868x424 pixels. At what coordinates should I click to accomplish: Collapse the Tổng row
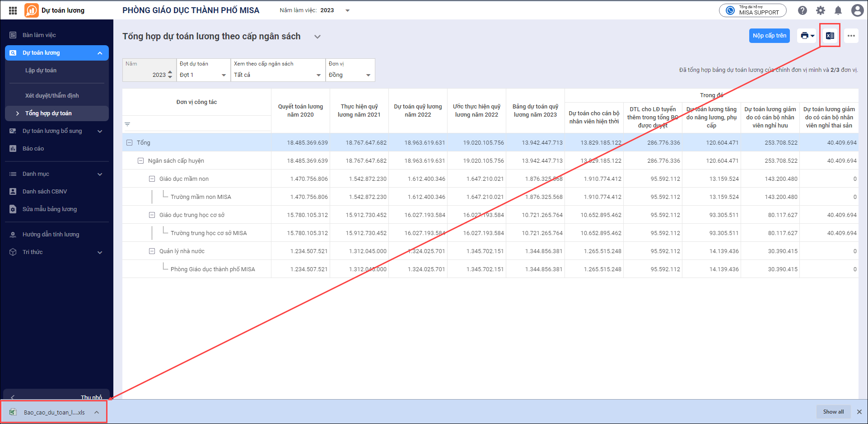pos(130,143)
